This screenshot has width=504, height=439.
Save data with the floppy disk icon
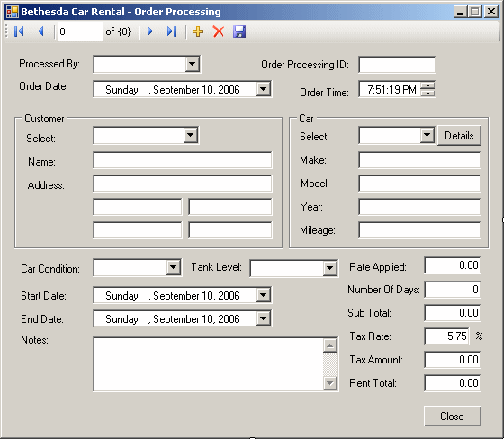(239, 31)
